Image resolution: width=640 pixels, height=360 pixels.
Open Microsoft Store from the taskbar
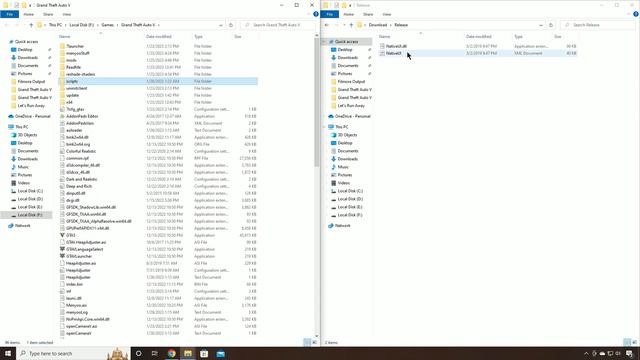coord(204,353)
